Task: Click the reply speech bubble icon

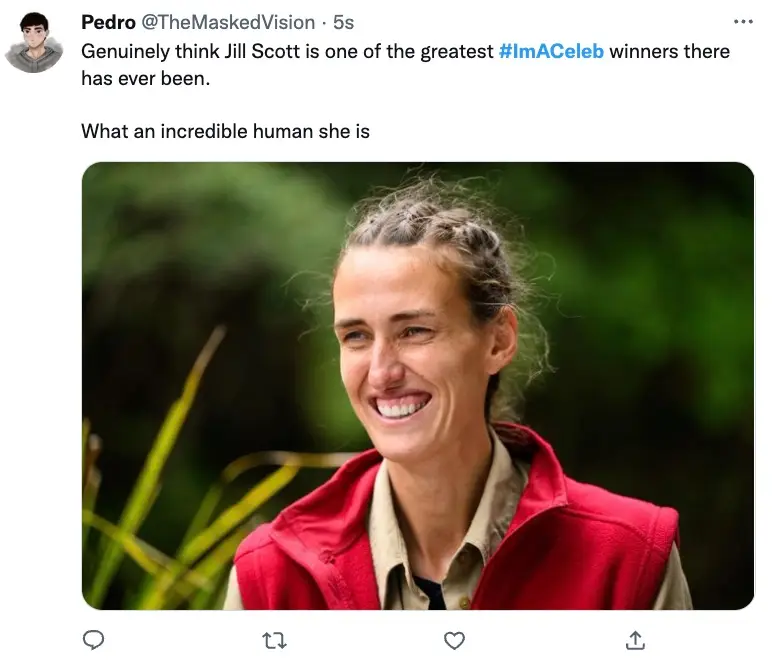Action: pyautogui.click(x=94, y=639)
